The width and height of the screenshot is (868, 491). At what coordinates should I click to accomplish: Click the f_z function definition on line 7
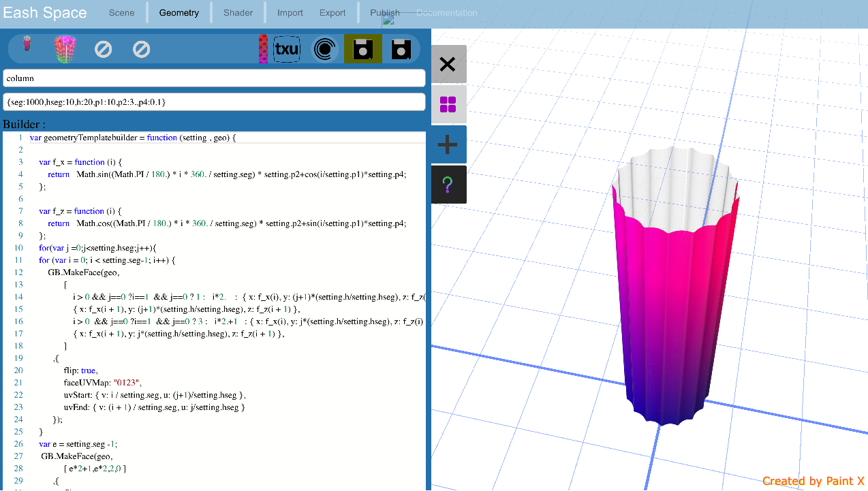point(80,211)
